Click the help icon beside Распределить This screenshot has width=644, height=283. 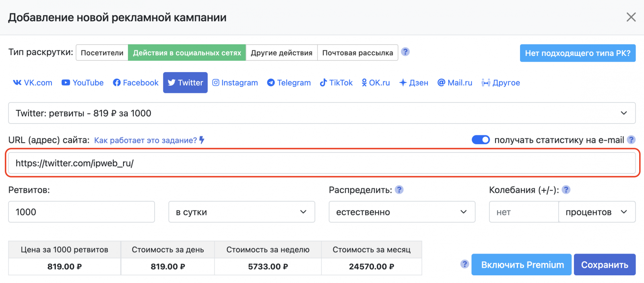[399, 190]
